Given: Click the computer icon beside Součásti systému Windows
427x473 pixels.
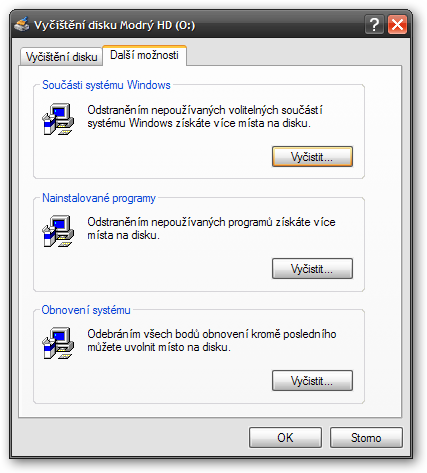Looking at the screenshot, I should (x=58, y=119).
